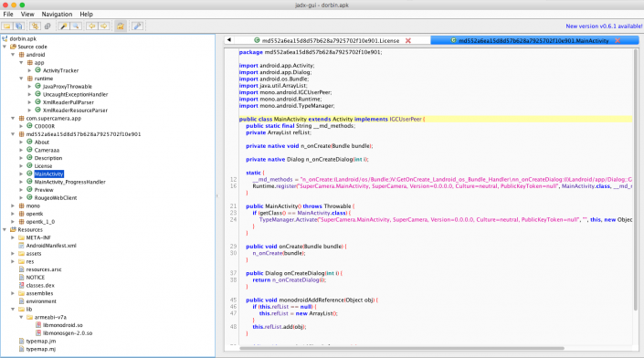Toggle the deobfuscation lock icon
Viewport: 644px width, 358px height.
pyautogui.click(x=121, y=26)
